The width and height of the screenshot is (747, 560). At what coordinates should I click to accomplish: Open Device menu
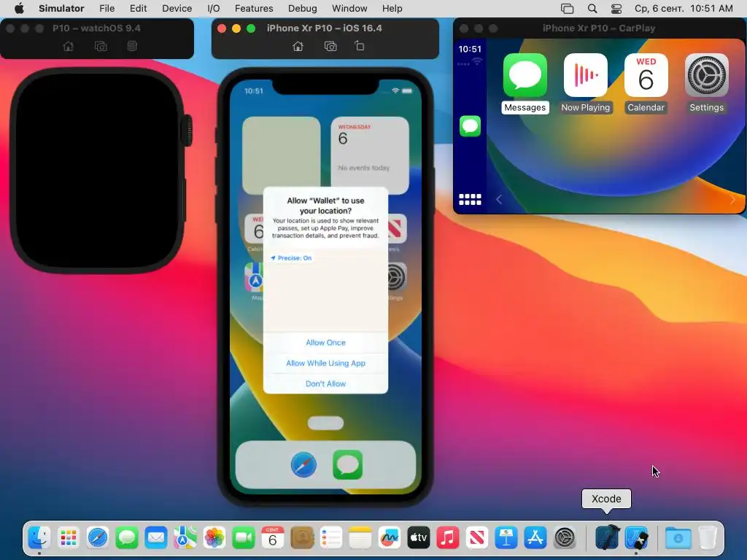tap(177, 9)
